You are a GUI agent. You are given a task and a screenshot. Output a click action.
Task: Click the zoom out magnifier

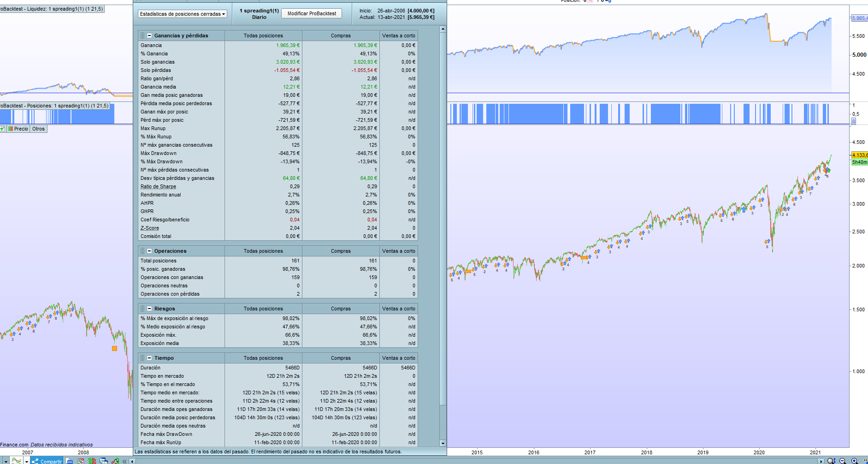(843, 461)
